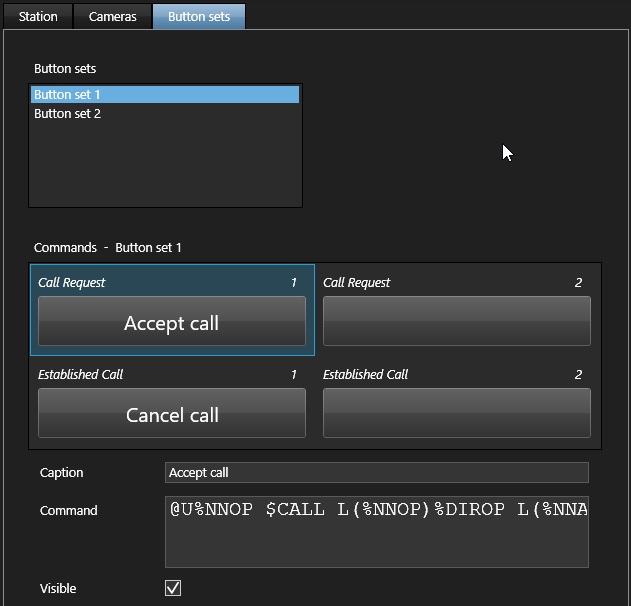Click into the Caption text field
Image resolution: width=631 pixels, height=606 pixels.
(376, 473)
